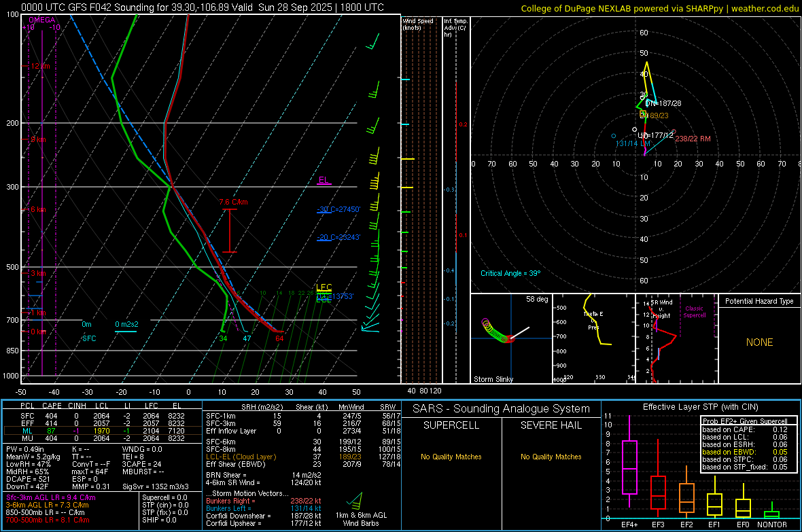Click the surface temperature value 64
802x532 pixels.
click(x=279, y=338)
